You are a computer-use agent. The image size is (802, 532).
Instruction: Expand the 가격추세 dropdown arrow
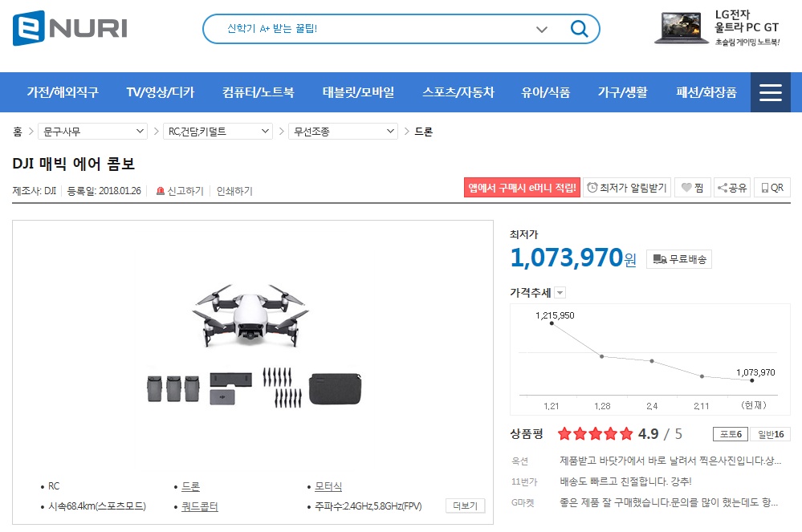pyautogui.click(x=560, y=293)
